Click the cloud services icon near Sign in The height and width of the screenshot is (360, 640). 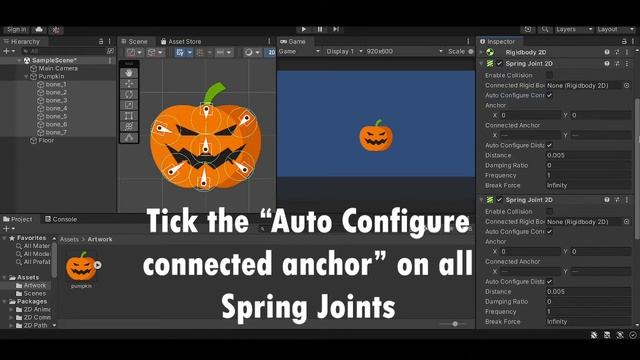tap(39, 29)
